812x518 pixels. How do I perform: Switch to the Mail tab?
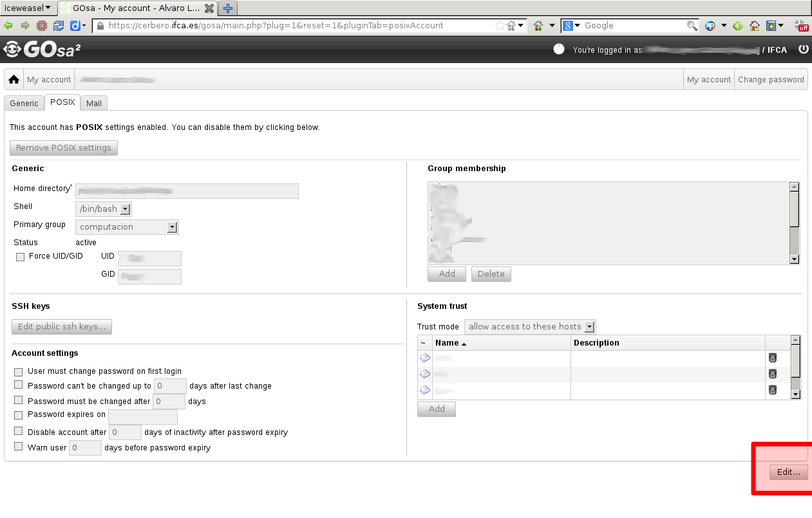[94, 103]
